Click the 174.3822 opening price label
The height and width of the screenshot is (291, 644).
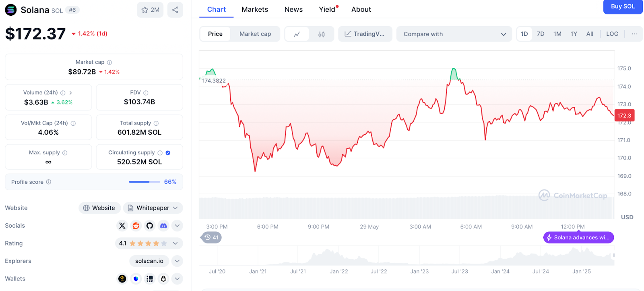point(214,81)
